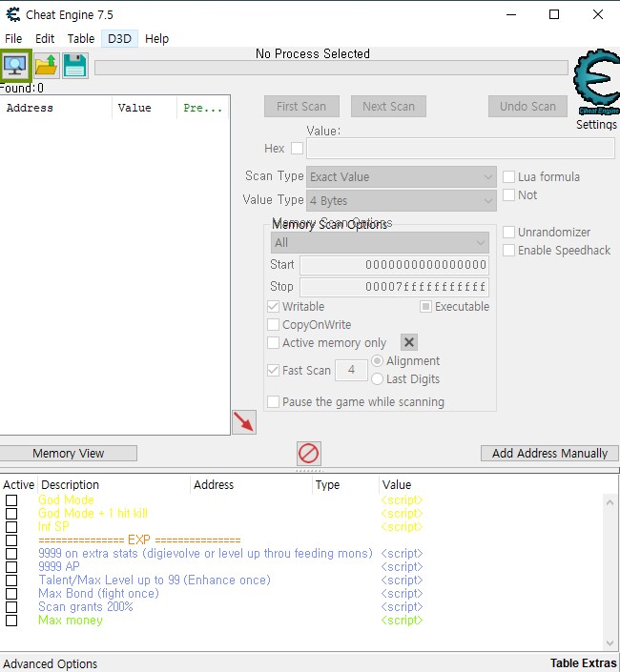
Task: Open the Value Type 4 Bytes dropdown
Action: (401, 201)
